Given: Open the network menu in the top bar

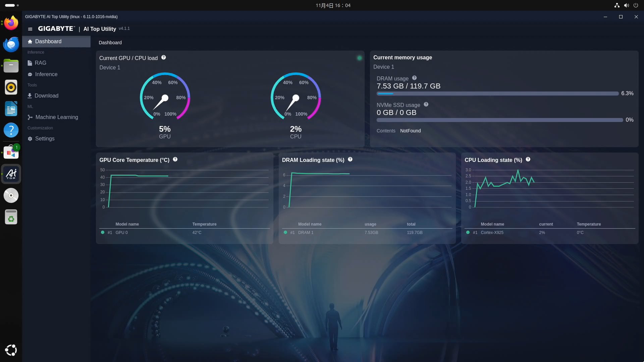Looking at the screenshot, I should [616, 5].
